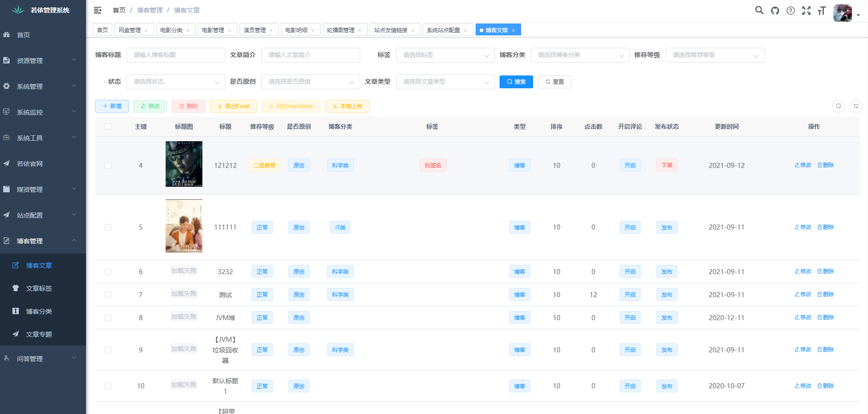This screenshot has width=868, height=414.
Task: Check the row checkbox for 主键 4
Action: point(108,165)
